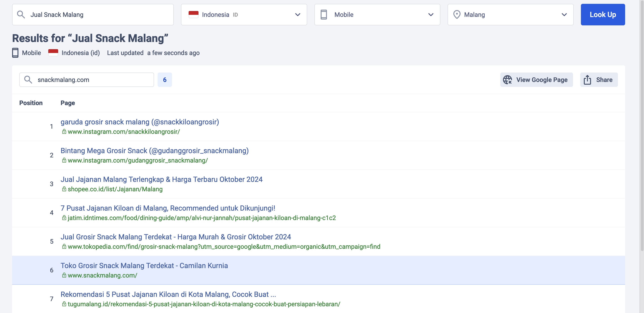Click the lock icon beside jatim.idntimes.com URL

coord(64,218)
